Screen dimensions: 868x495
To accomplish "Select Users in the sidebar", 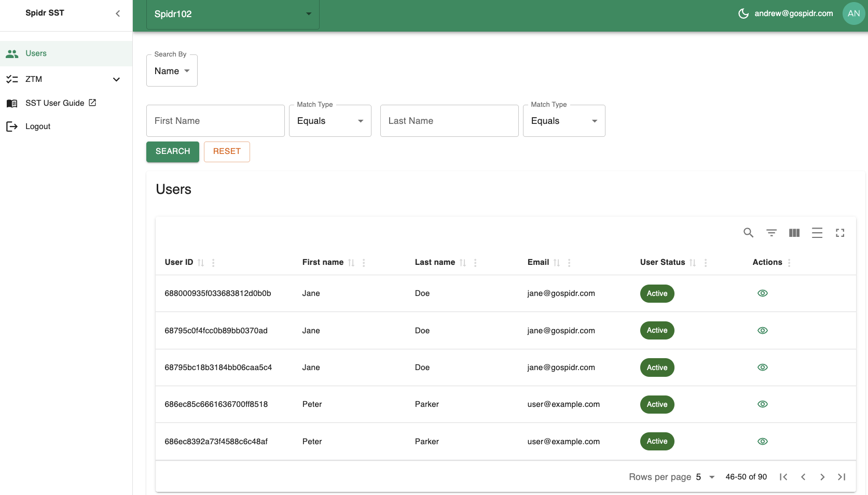I will [66, 53].
